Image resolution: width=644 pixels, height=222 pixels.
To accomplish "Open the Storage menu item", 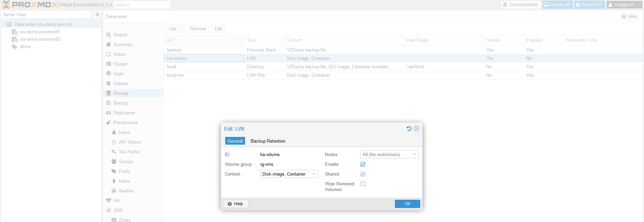I will (121, 94).
